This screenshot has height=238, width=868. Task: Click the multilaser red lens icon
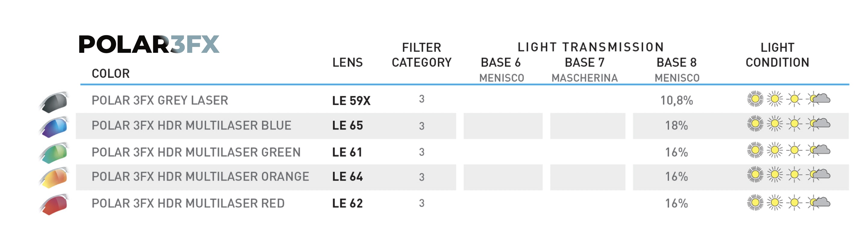[54, 204]
